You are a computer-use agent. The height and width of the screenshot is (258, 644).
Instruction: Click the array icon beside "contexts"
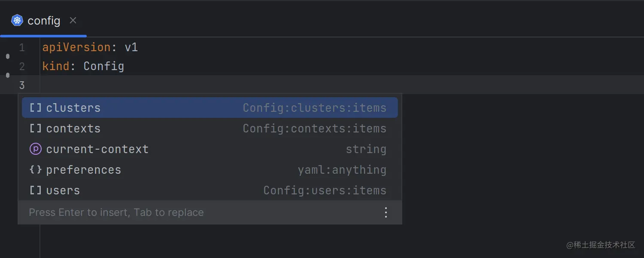click(36, 128)
